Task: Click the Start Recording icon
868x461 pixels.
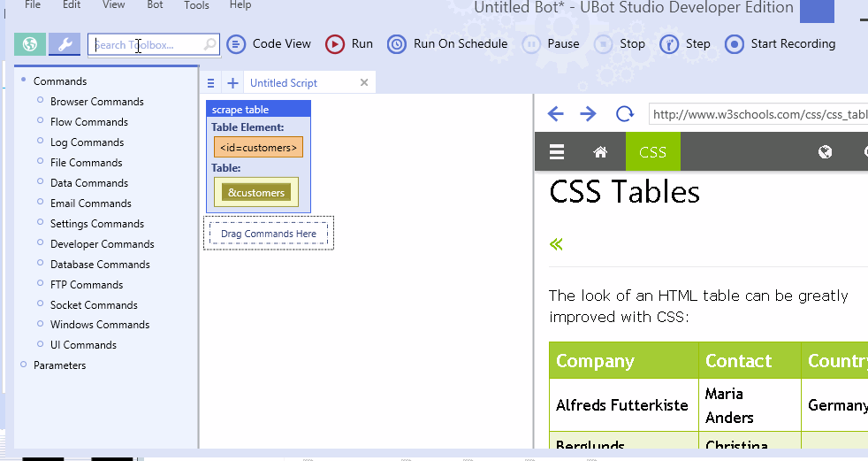Action: click(x=734, y=44)
